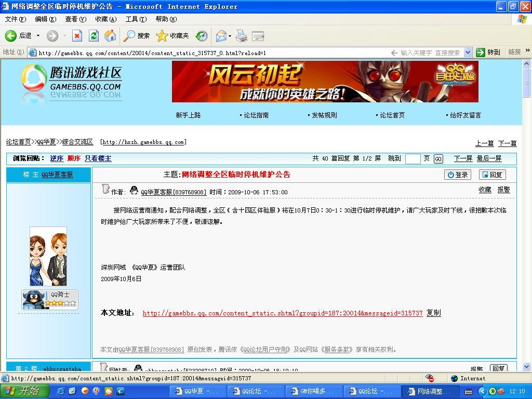Open the 工具(T) menu

coord(136,19)
